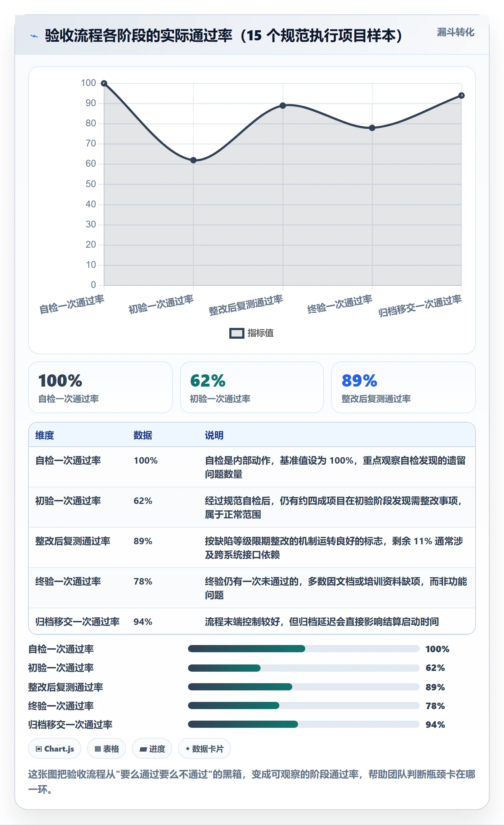Click the 62% cell in table
This screenshot has height=825, width=504.
[x=143, y=501]
